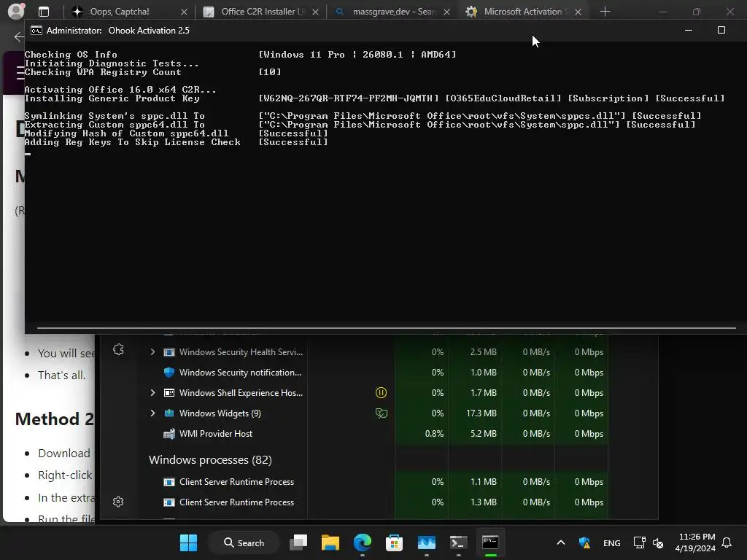Open the network status tray icon
This screenshot has width=747, height=560.
tap(639, 542)
